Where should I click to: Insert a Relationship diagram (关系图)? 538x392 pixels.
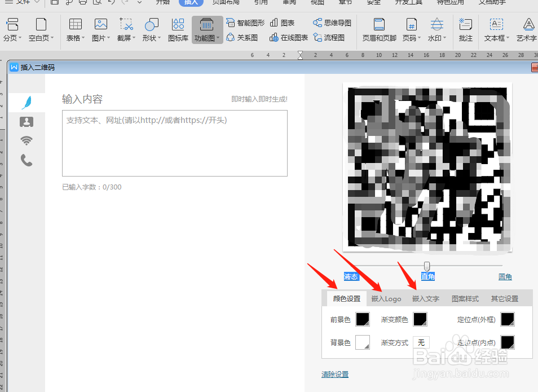coord(242,37)
